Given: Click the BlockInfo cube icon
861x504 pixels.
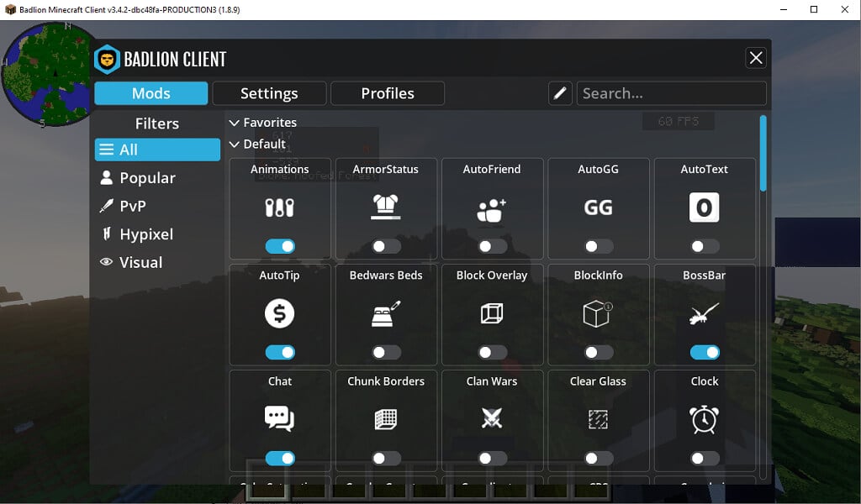Looking at the screenshot, I should [x=598, y=313].
